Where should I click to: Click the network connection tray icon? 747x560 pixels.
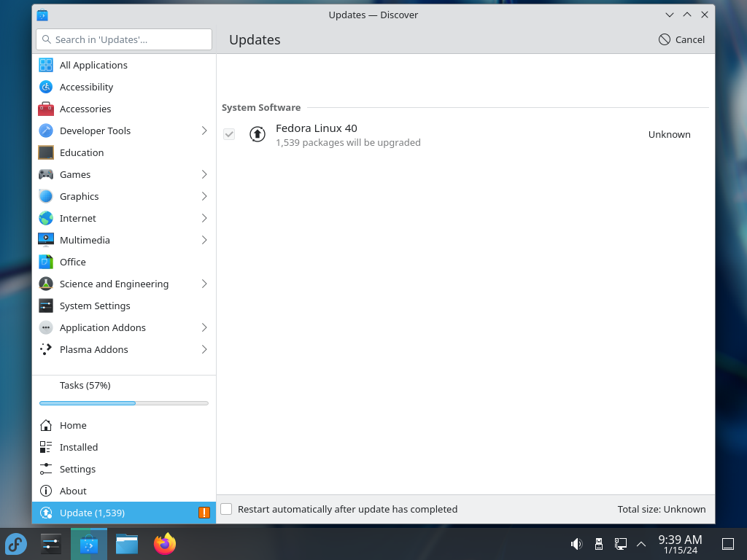620,544
